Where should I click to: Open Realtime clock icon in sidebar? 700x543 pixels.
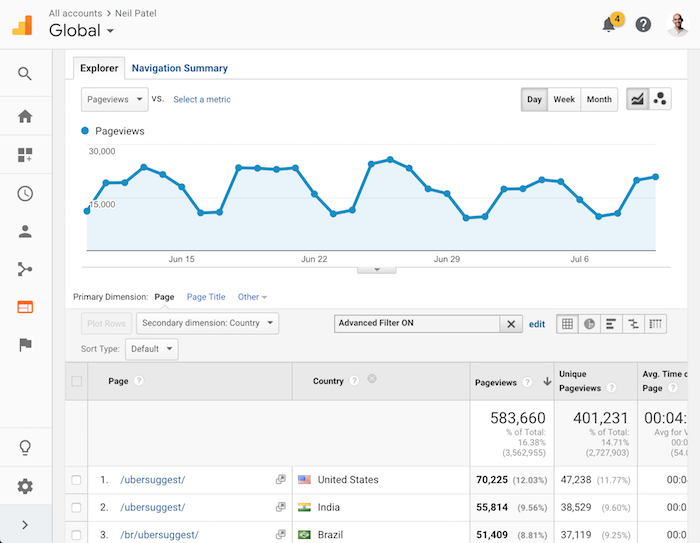pyautogui.click(x=25, y=193)
